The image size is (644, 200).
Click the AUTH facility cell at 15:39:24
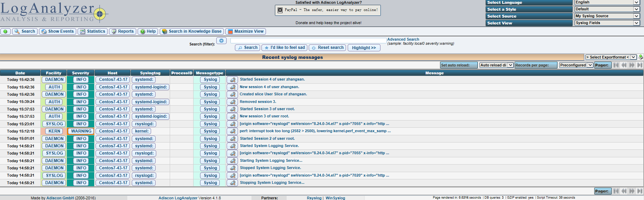tap(54, 102)
